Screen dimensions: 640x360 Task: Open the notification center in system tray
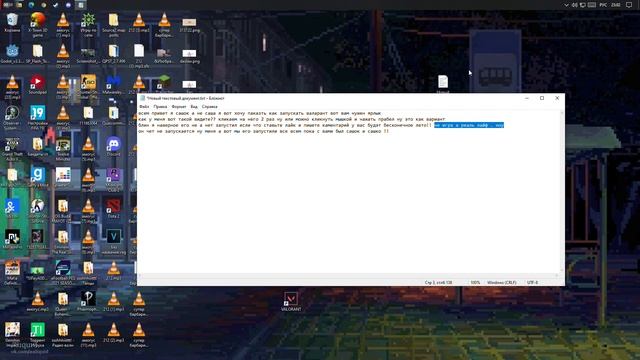[629, 5]
